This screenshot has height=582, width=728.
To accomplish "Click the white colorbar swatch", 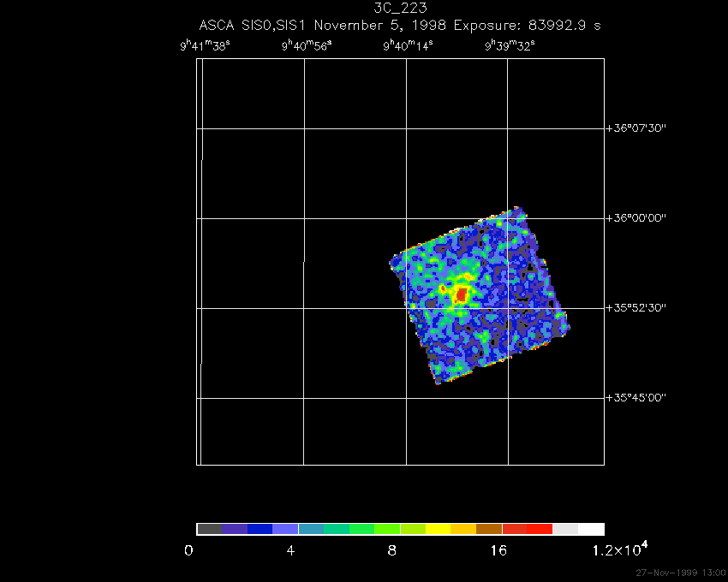I will [591, 529].
